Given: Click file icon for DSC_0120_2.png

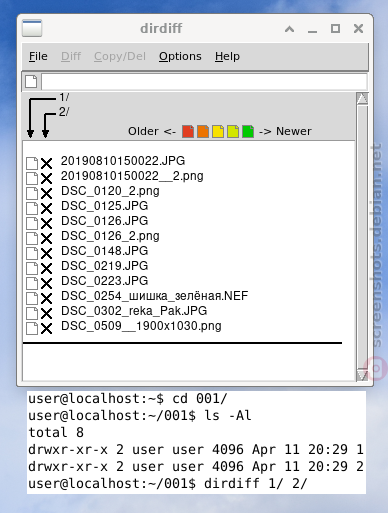Looking at the screenshot, I should tap(32, 193).
